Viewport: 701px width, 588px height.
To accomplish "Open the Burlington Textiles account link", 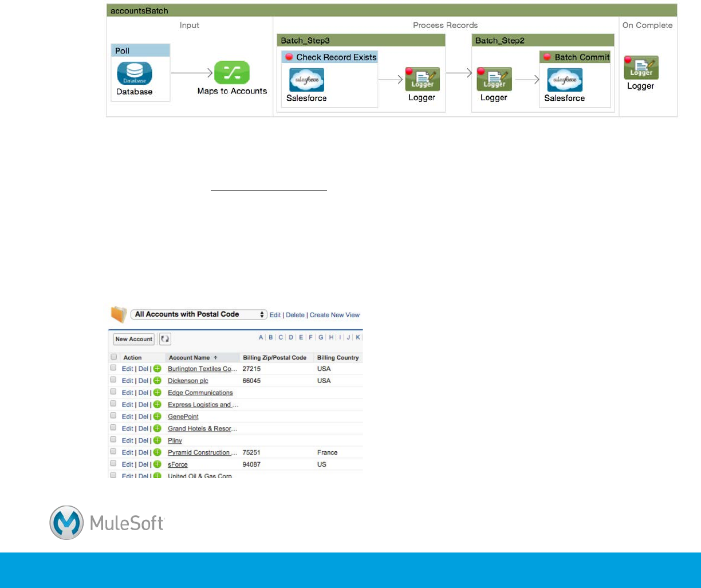I will [x=203, y=369].
